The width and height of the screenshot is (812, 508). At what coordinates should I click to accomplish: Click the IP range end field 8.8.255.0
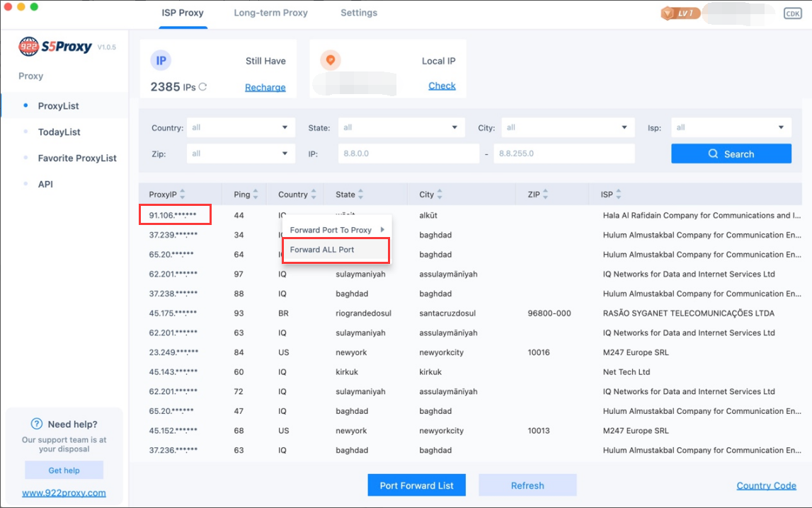[x=564, y=154]
